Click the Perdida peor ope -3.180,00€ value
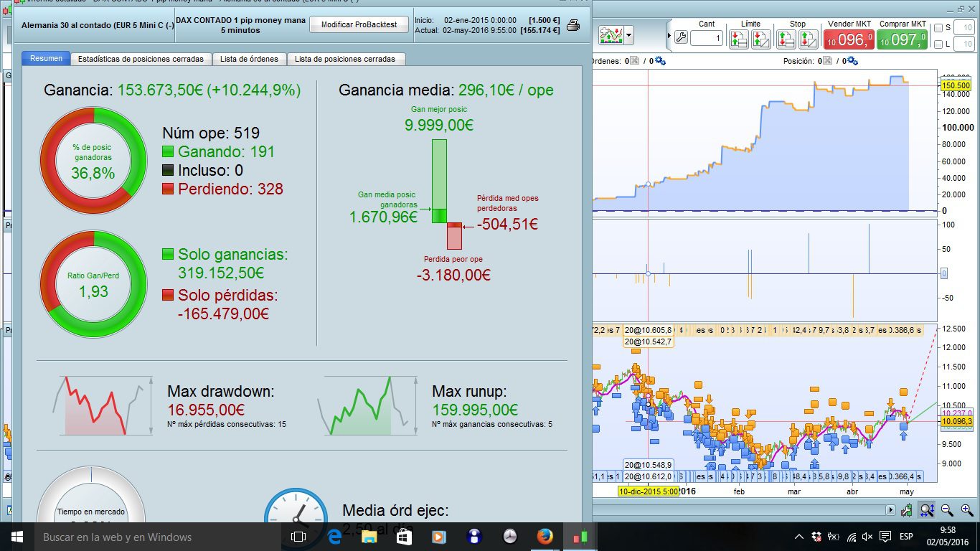 point(453,275)
